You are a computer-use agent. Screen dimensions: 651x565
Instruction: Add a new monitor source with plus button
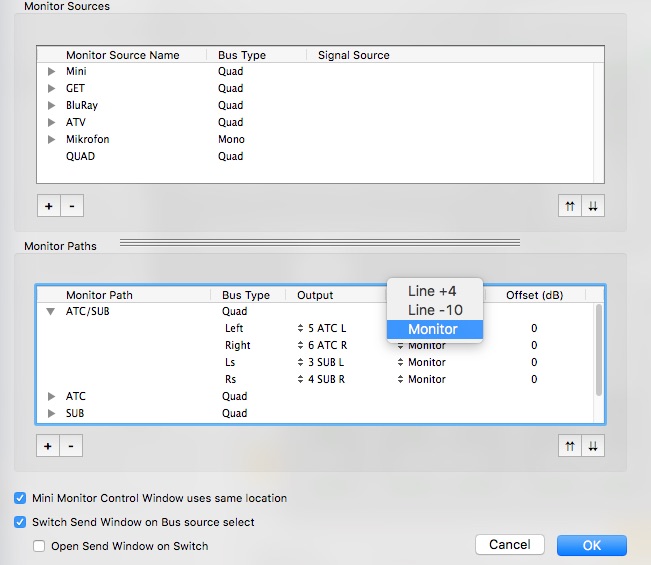pos(49,206)
